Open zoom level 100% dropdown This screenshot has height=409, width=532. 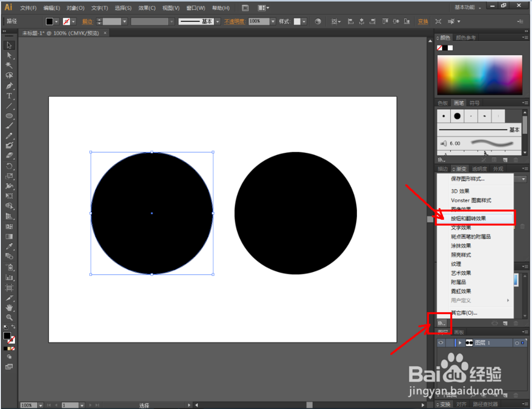tap(41, 405)
